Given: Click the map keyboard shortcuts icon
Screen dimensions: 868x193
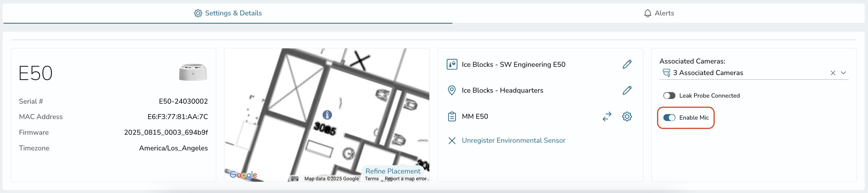Looking at the screenshot, I should pos(295,178).
